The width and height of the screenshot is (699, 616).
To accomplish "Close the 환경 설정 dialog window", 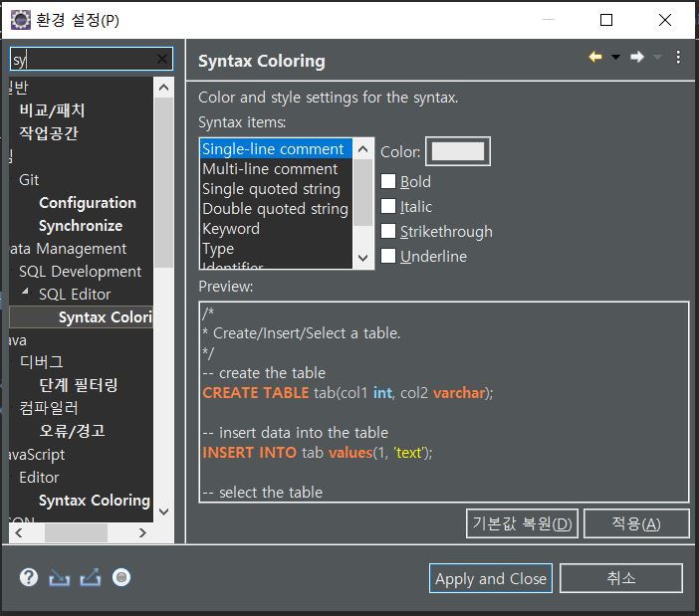I will pos(665,20).
